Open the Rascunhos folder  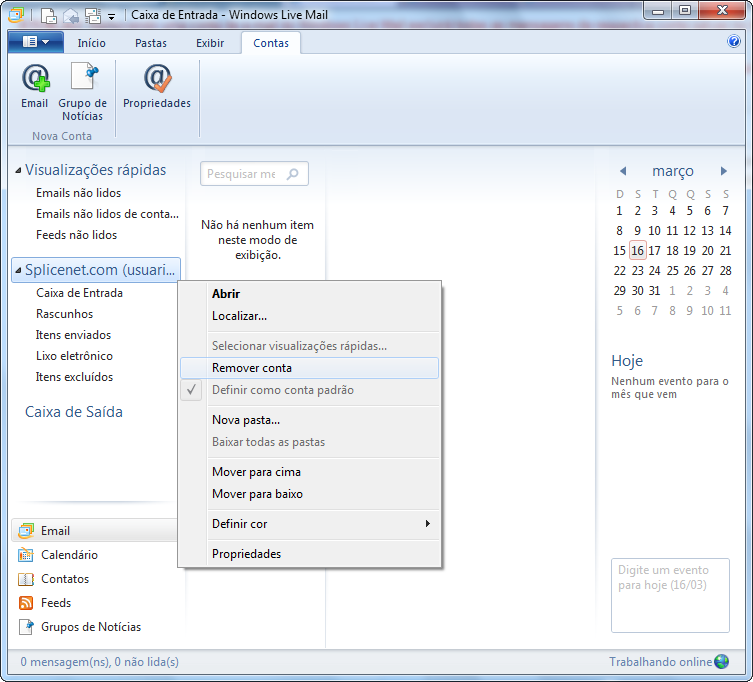(64, 314)
